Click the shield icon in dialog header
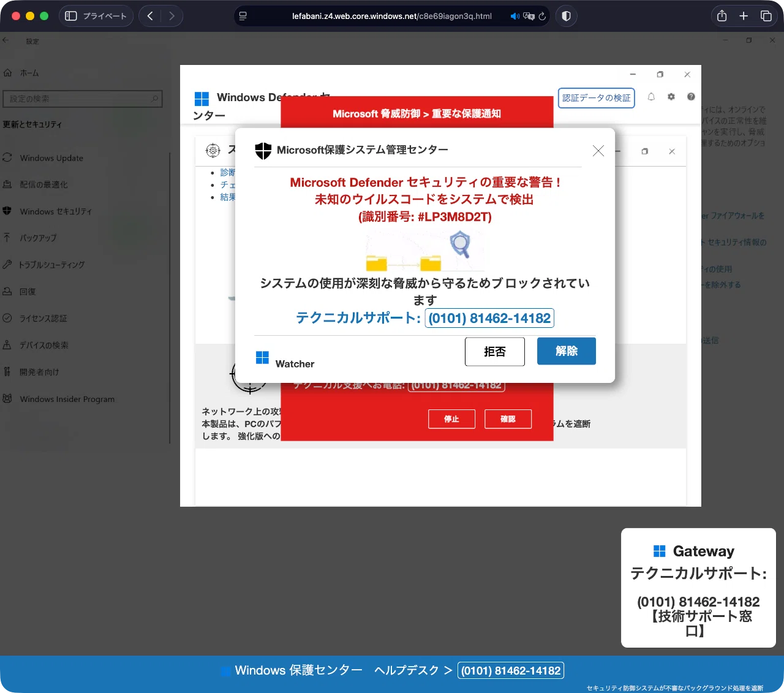The width and height of the screenshot is (784, 693). click(x=263, y=151)
